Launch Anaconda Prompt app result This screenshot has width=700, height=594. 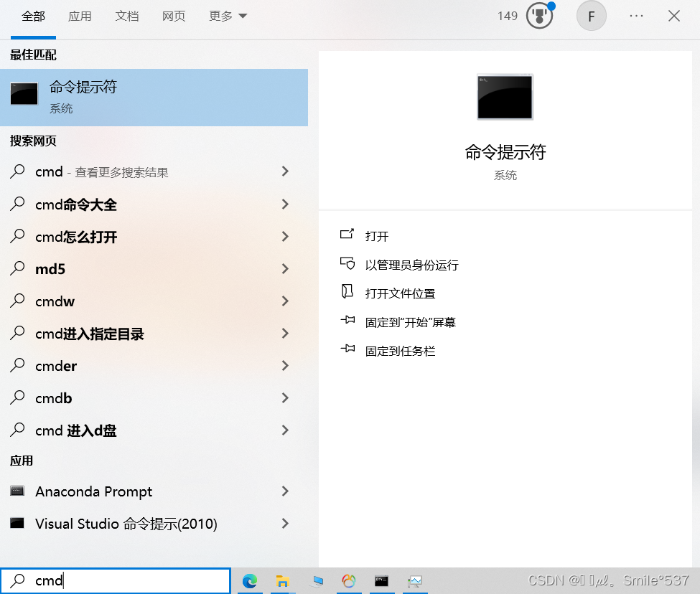click(x=154, y=491)
